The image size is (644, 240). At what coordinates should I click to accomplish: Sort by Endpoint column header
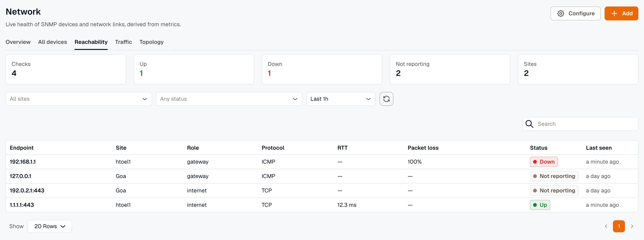22,148
